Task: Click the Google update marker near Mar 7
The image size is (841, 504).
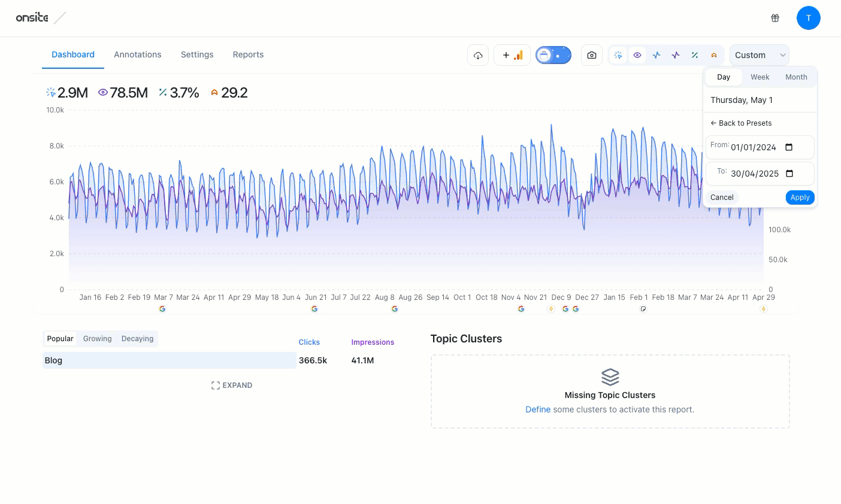Action: click(162, 309)
